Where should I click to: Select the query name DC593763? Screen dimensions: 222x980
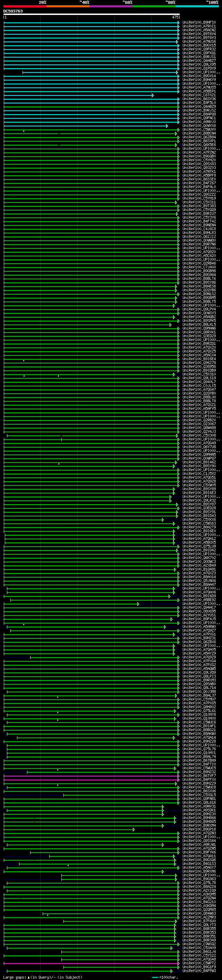(x=13, y=11)
